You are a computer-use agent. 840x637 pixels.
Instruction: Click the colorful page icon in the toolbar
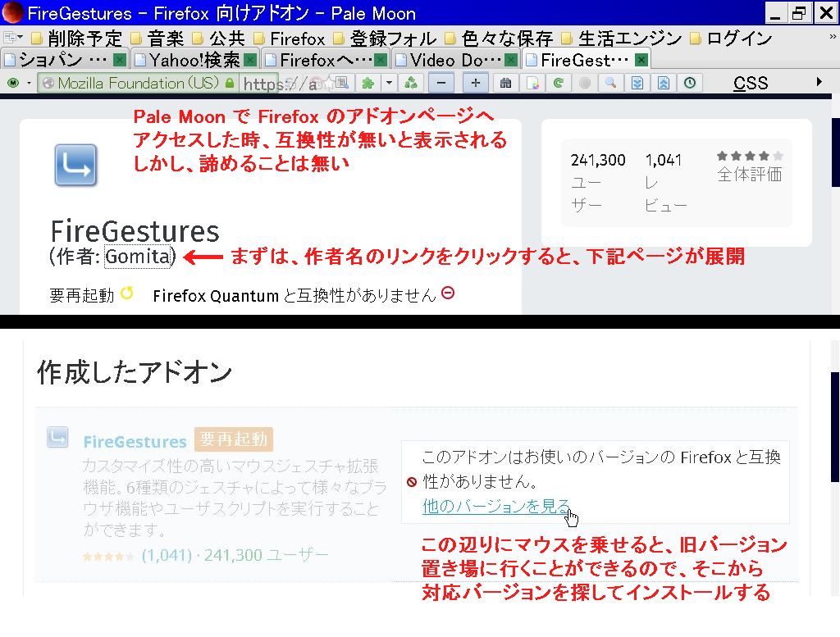click(x=532, y=83)
